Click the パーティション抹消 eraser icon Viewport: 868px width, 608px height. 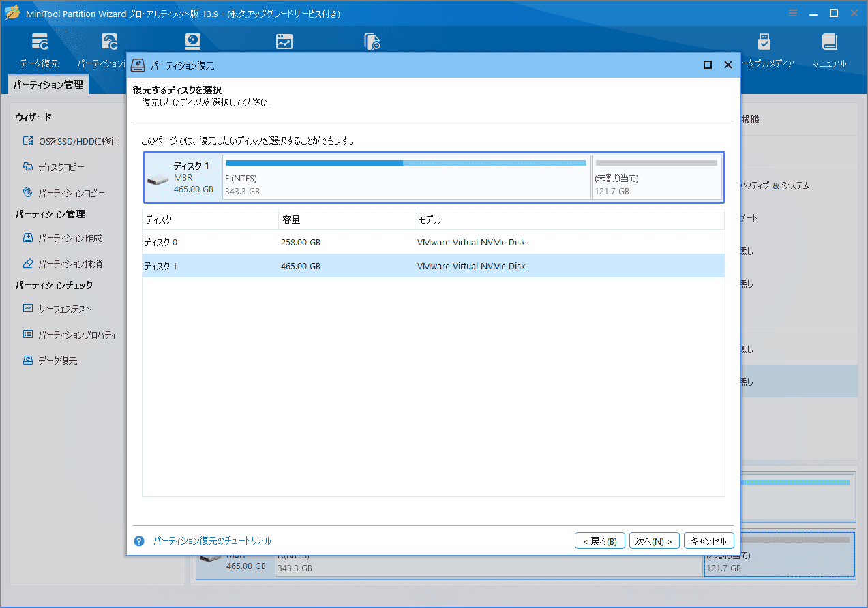tap(28, 263)
